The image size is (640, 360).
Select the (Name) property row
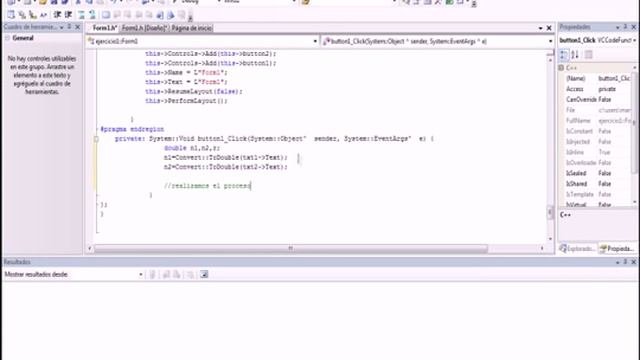point(598,78)
